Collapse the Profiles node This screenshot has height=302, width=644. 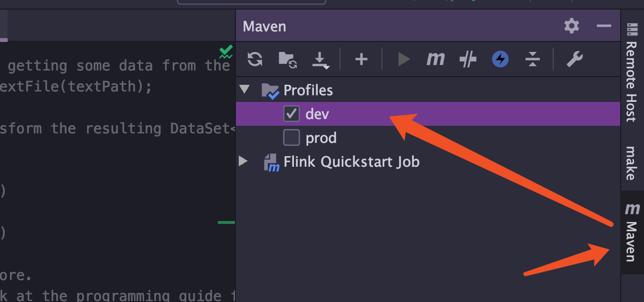244,90
